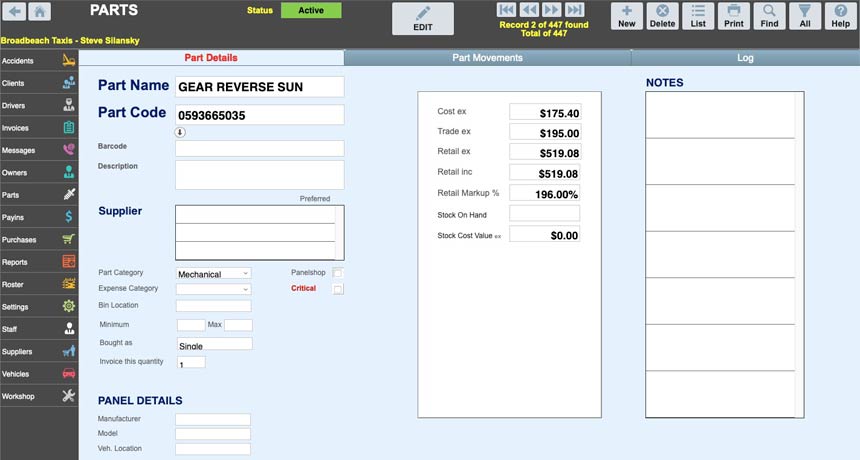Click the Accidents sidebar icon
This screenshot has width=860, height=460.
tap(68, 61)
